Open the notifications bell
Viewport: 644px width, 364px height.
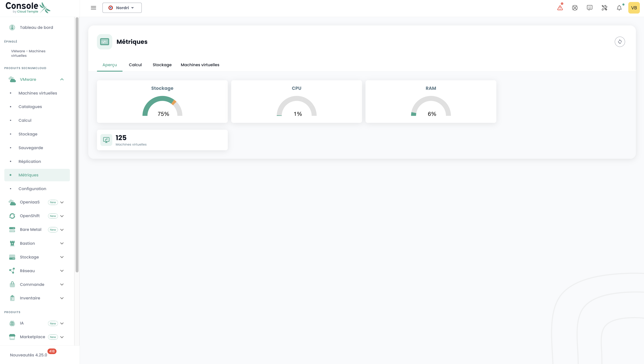(619, 8)
